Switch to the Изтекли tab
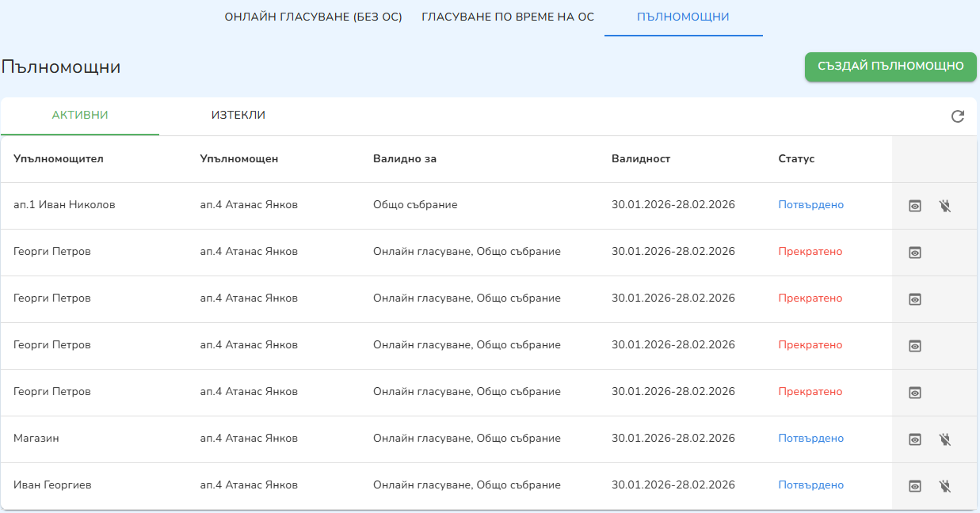 tap(238, 116)
